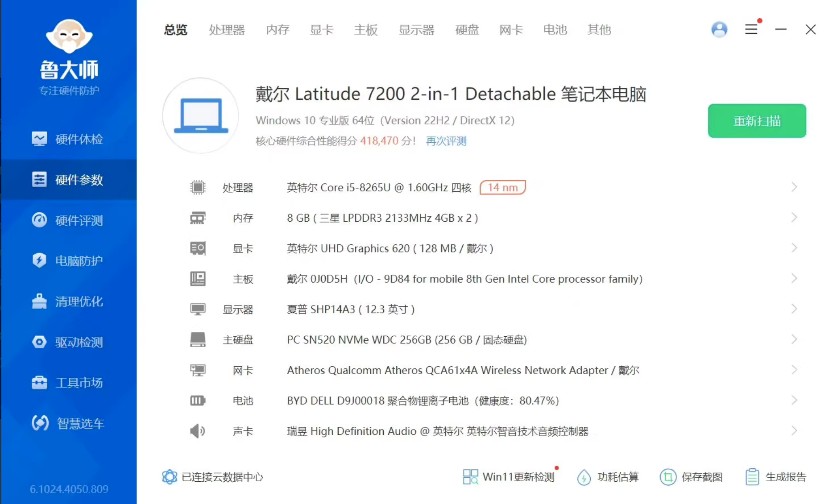Expand the 处理器 row chevron
Viewport: 829px width, 504px height.
tap(794, 187)
